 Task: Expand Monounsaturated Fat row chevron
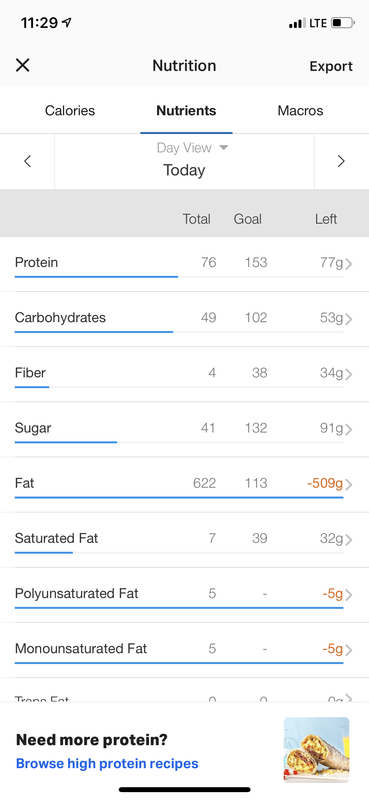(x=349, y=650)
